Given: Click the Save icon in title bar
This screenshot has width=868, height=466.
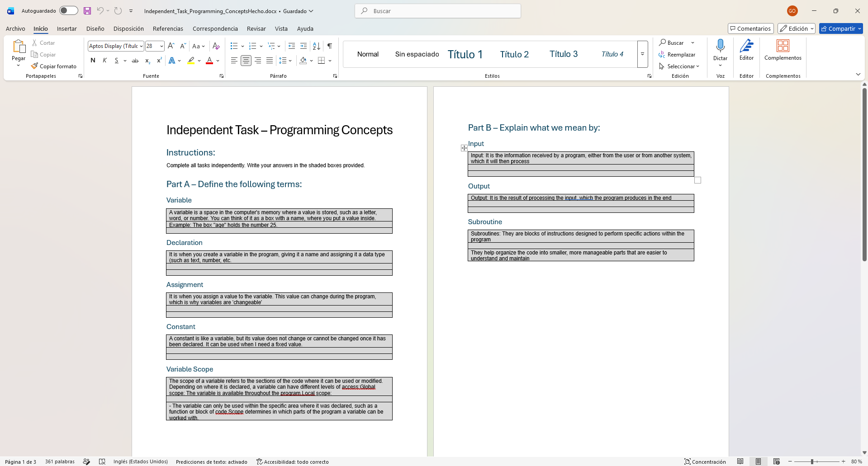Looking at the screenshot, I should coord(87,11).
